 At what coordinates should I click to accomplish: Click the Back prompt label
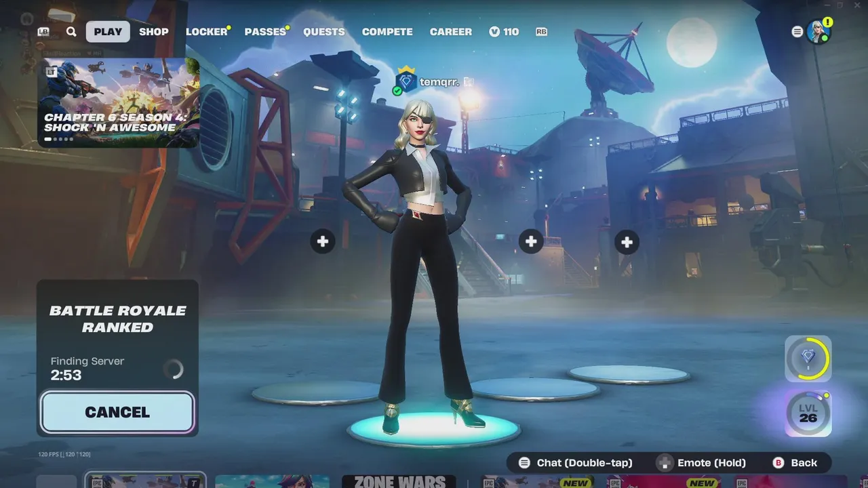click(804, 463)
